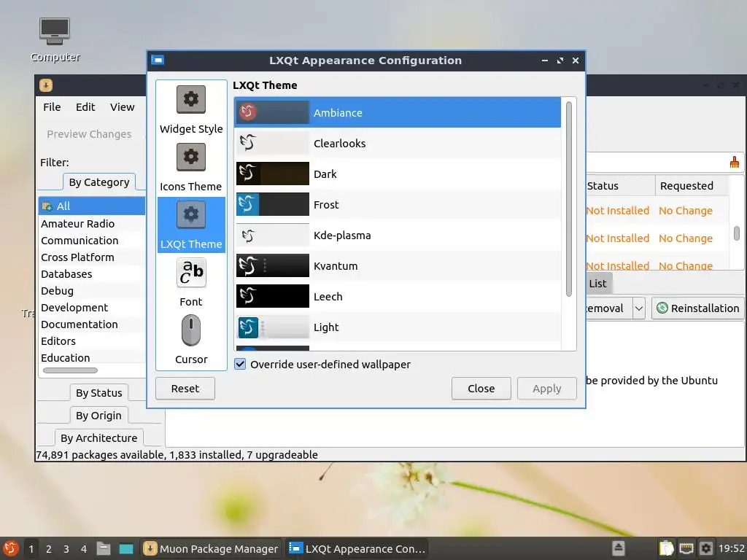
Task: Switch to the By Category tab
Action: click(x=99, y=182)
